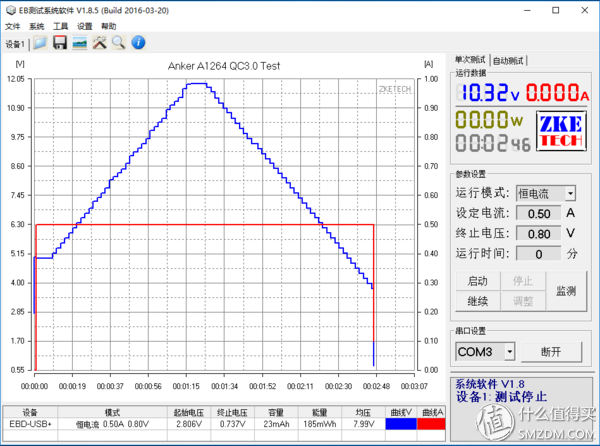The width and height of the screenshot is (600, 446).
Task: Open the 设置 menu
Action: click(85, 26)
